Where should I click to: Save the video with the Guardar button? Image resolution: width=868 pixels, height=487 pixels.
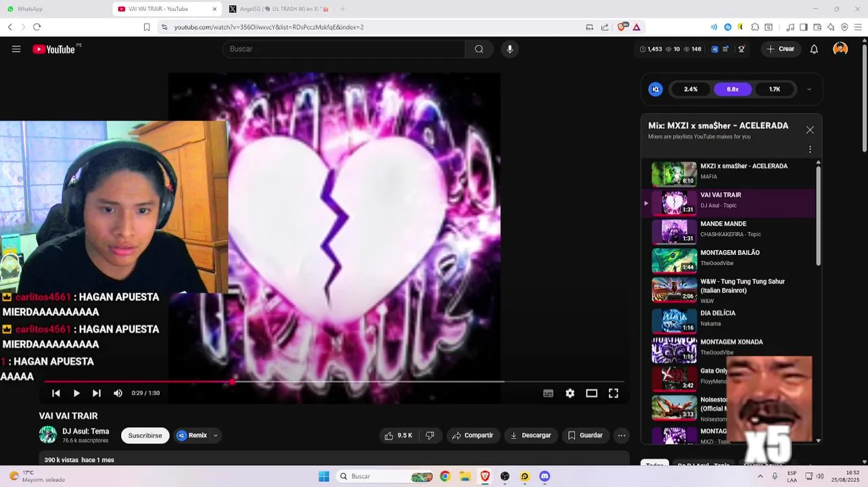585,436
